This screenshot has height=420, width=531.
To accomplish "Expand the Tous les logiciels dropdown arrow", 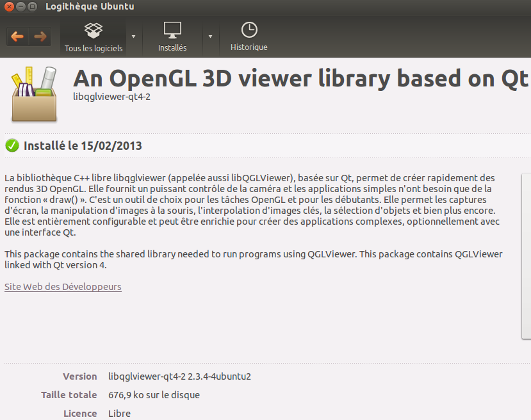I will point(134,36).
